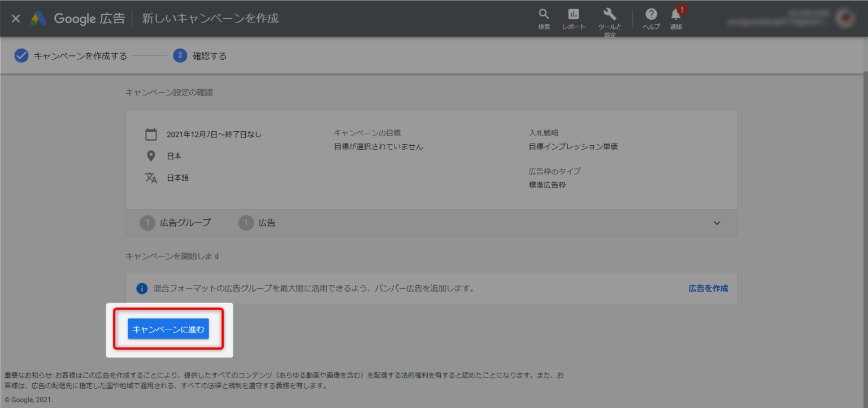Click the X icon to exit campaign creation

click(16, 19)
